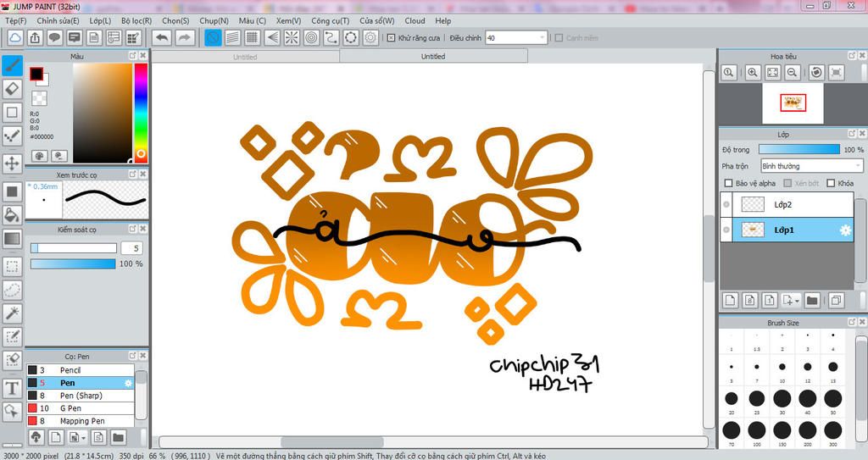Switch to the first Untitled tab
The width and height of the screenshot is (868, 460).
coord(245,57)
